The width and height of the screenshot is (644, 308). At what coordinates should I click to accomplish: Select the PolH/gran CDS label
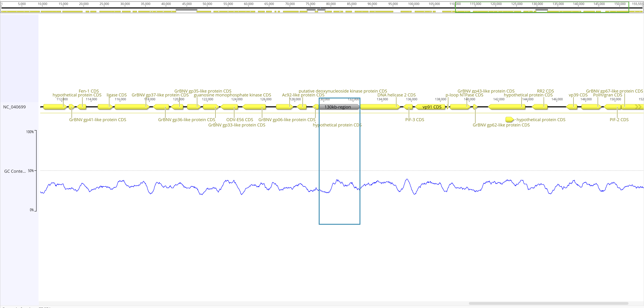tap(607, 95)
